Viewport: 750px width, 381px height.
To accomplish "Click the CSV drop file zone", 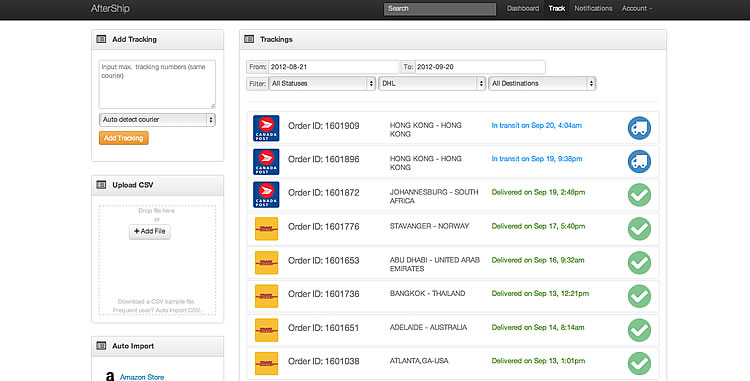I will (x=157, y=260).
